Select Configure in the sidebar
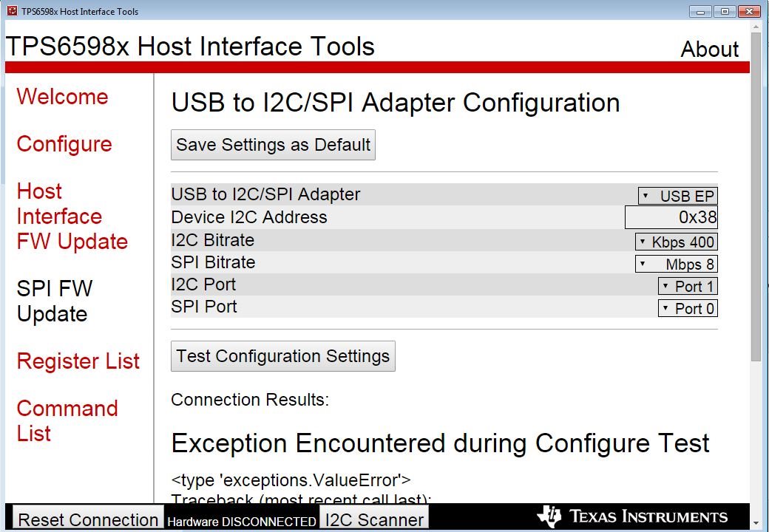The image size is (769, 532). pyautogui.click(x=64, y=144)
